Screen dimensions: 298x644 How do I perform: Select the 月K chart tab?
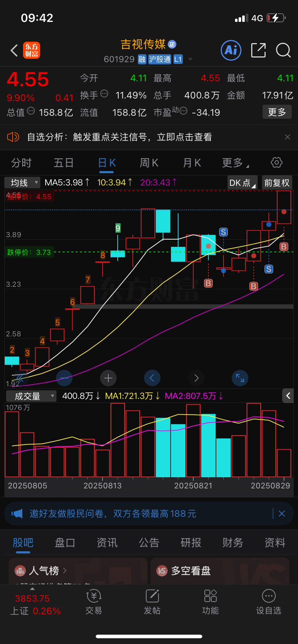[192, 163]
